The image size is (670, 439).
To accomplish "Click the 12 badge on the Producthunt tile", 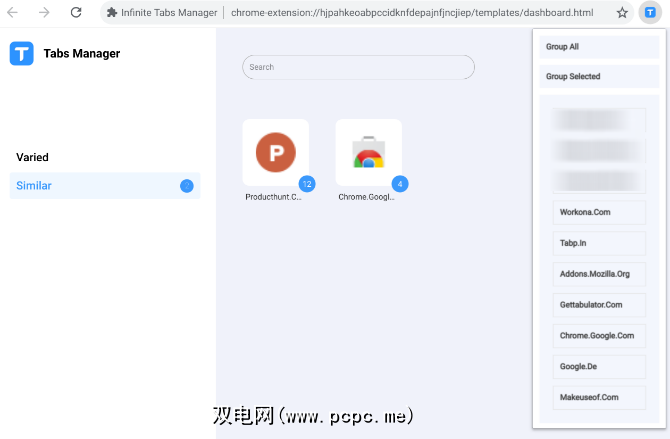I will point(307,184).
